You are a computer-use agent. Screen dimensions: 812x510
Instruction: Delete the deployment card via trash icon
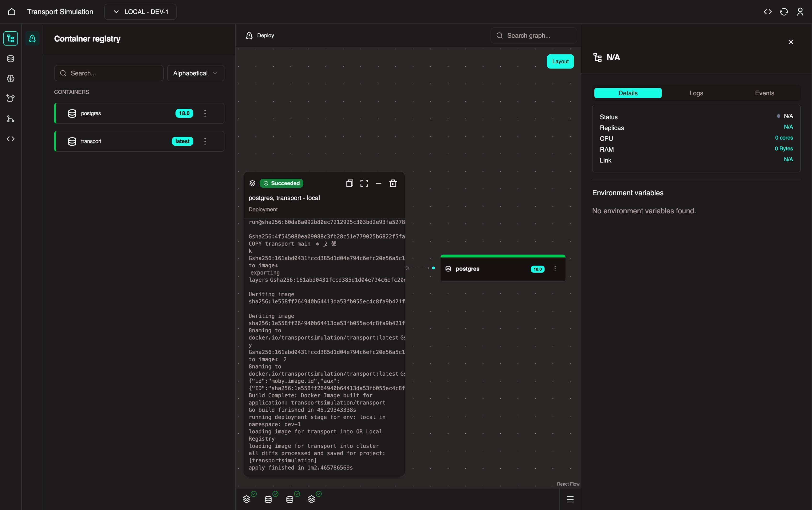[x=393, y=183]
